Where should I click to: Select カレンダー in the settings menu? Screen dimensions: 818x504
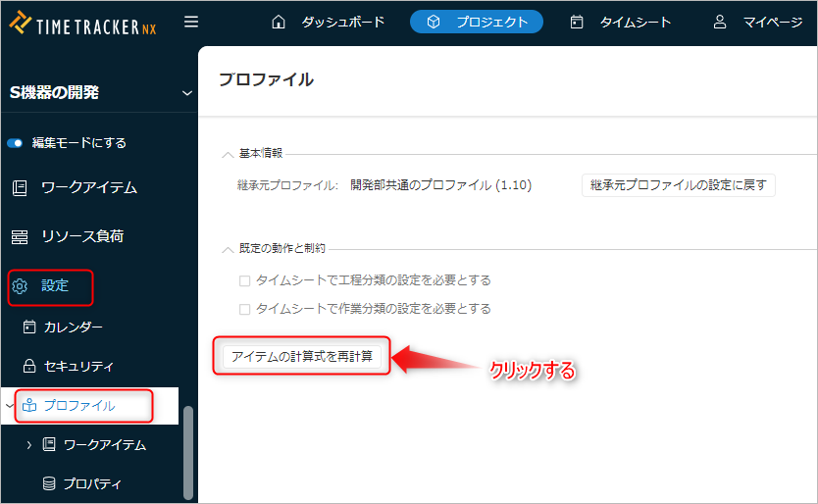(73, 327)
